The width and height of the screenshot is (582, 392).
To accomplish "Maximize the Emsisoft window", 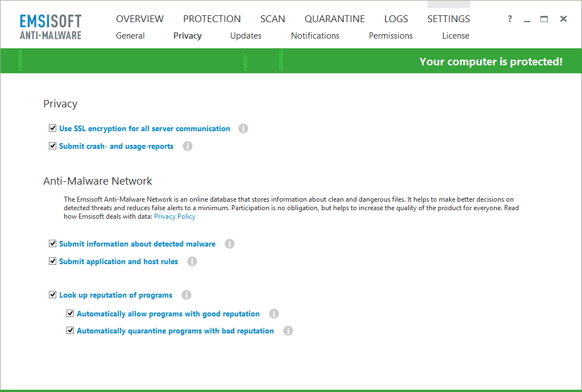I will pyautogui.click(x=544, y=19).
